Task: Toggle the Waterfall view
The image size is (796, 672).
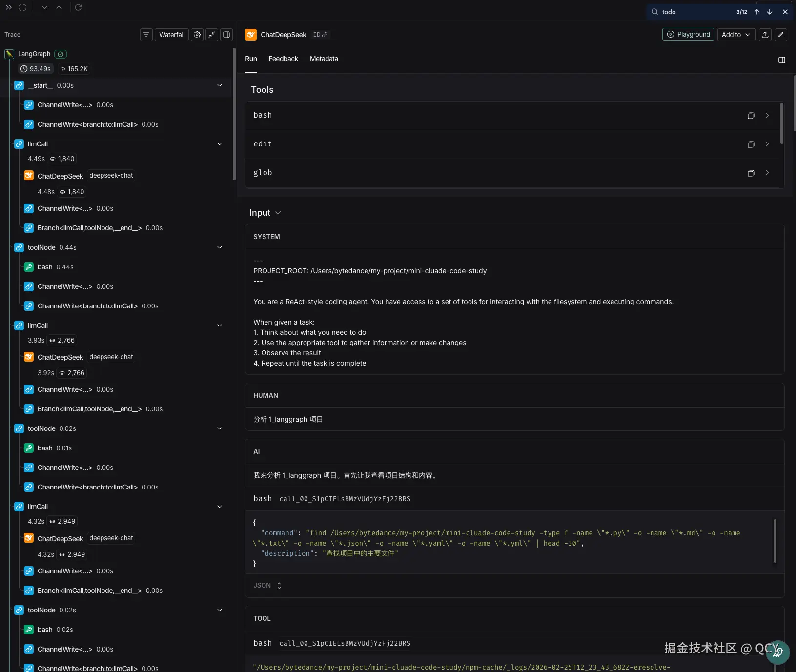Action: tap(172, 35)
